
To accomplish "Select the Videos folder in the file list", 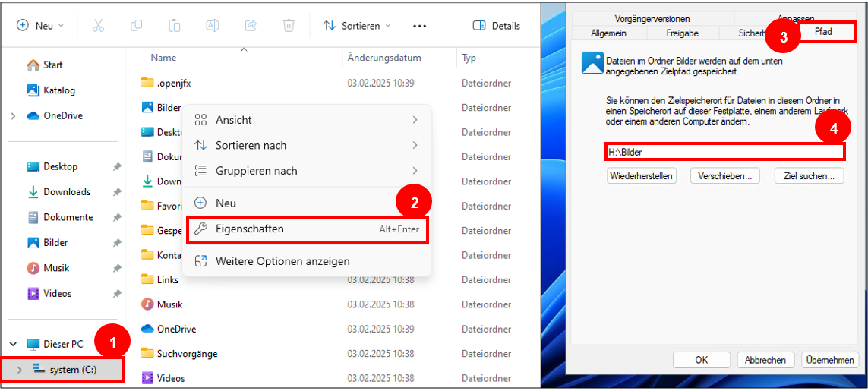I will click(163, 378).
